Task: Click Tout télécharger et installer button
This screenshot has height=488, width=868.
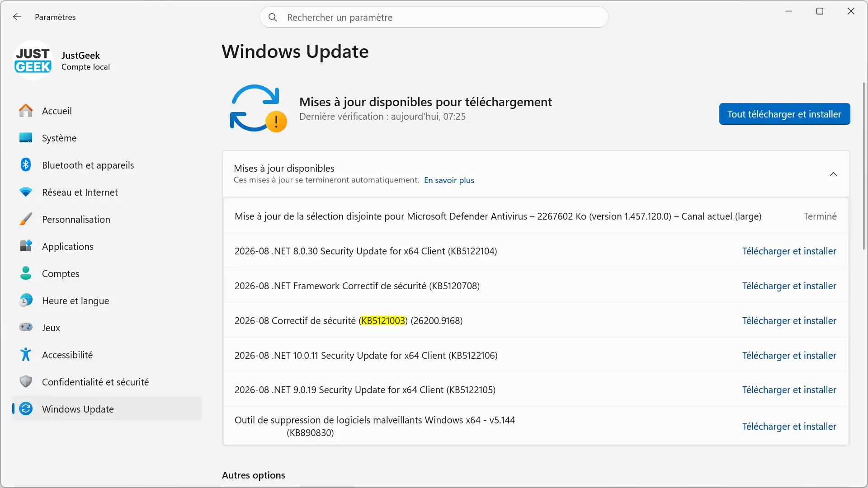Action: tap(784, 114)
